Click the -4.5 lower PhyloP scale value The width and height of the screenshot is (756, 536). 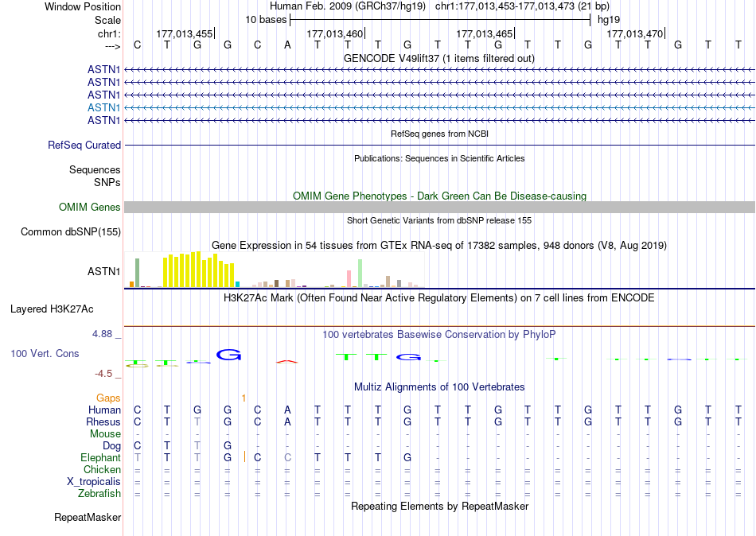103,374
